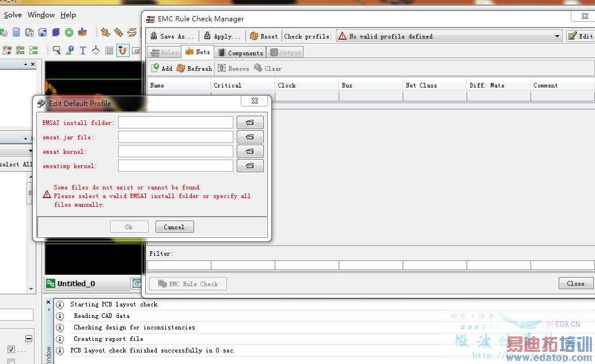Select the orange diagonal trace with nodes icon
Image resolution: width=595 pixels, height=364 pixels.
point(119,32)
